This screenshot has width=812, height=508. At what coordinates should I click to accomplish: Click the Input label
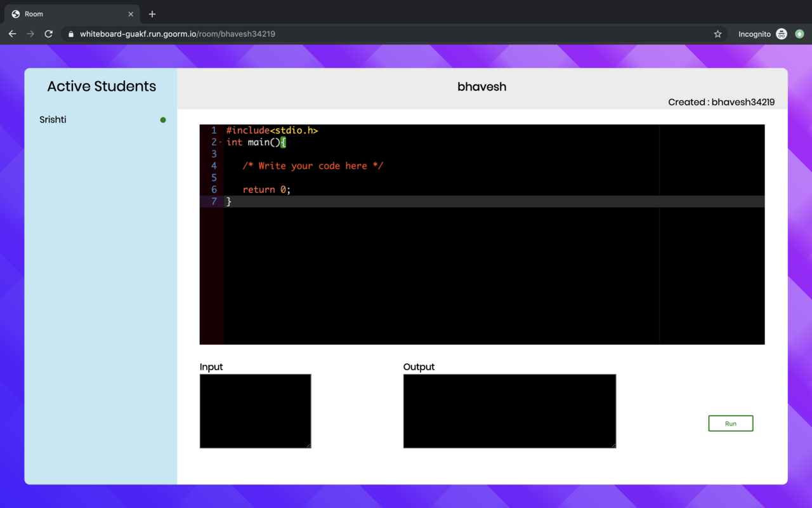[211, 367]
